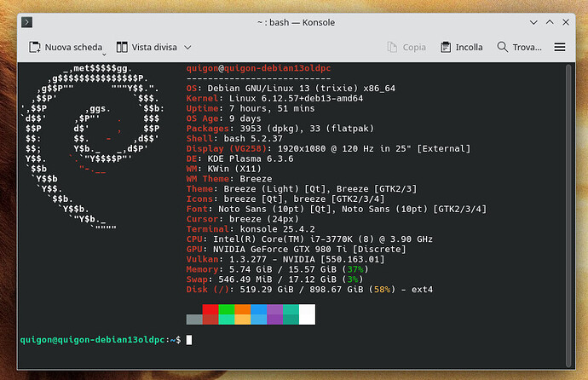
Task: Open the hamburger menu
Action: (x=560, y=47)
